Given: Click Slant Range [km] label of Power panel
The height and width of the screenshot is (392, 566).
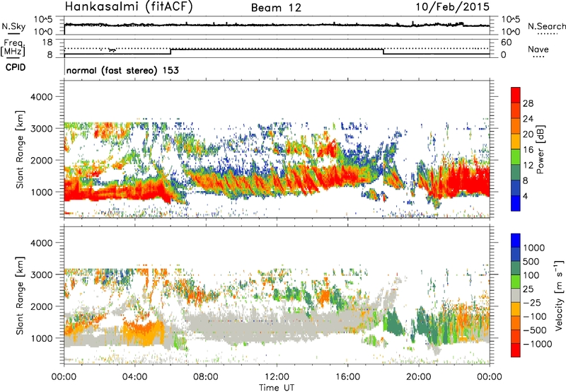Looking at the screenshot, I should click(x=20, y=149).
